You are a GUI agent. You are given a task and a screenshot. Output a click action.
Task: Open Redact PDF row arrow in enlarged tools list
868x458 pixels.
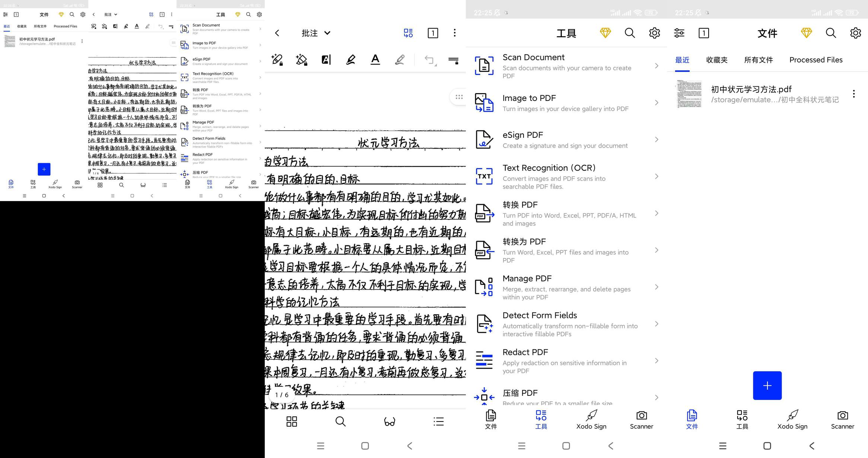click(x=656, y=361)
